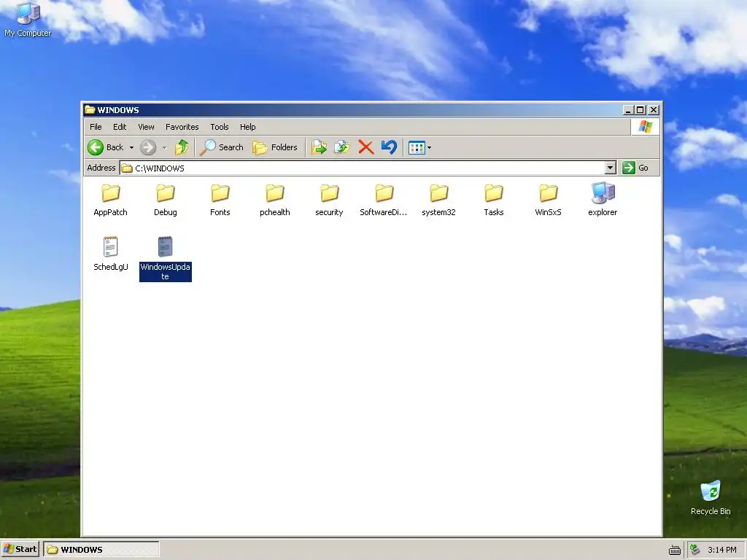Maximize the WINDOWS explorer window
The width and height of the screenshot is (747, 560).
pos(640,110)
